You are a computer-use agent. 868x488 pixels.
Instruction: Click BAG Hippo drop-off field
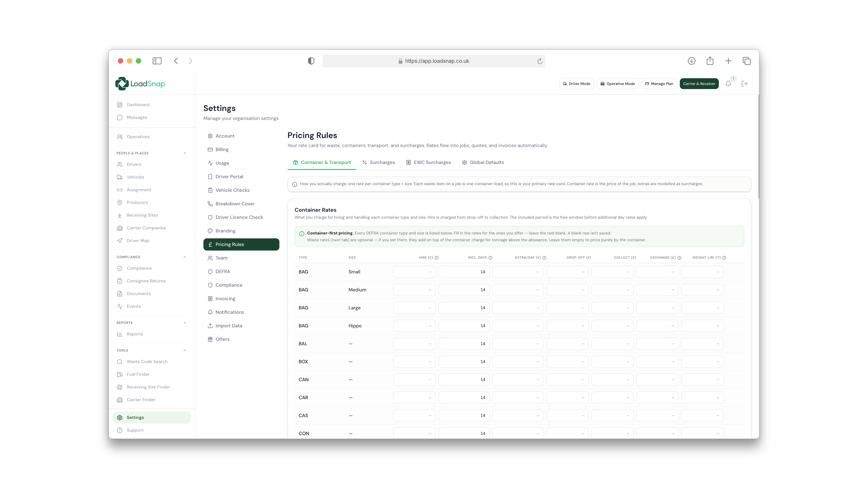click(567, 326)
